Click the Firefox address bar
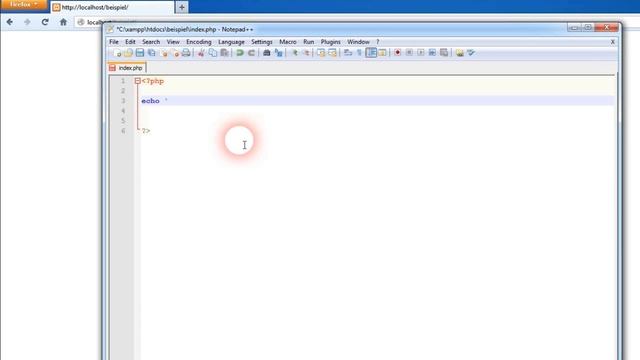This screenshot has height=360, width=640. 90,22
